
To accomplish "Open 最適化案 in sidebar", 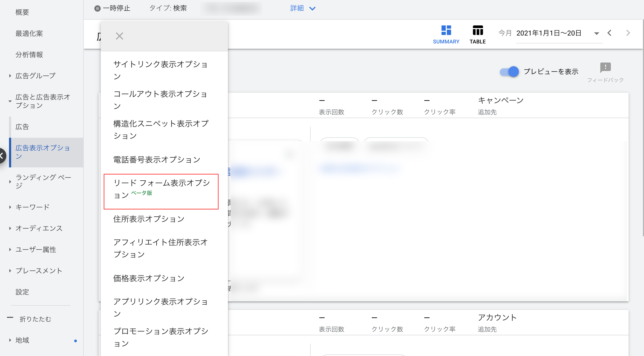I will (x=29, y=33).
